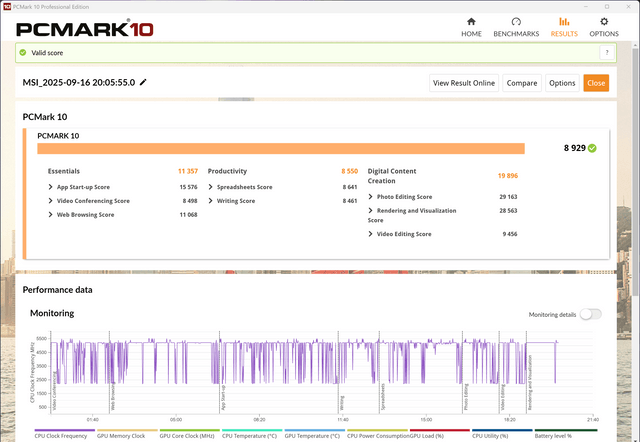The height and width of the screenshot is (442, 640).
Task: Expand Web Browsing Score
Action: [x=50, y=215]
